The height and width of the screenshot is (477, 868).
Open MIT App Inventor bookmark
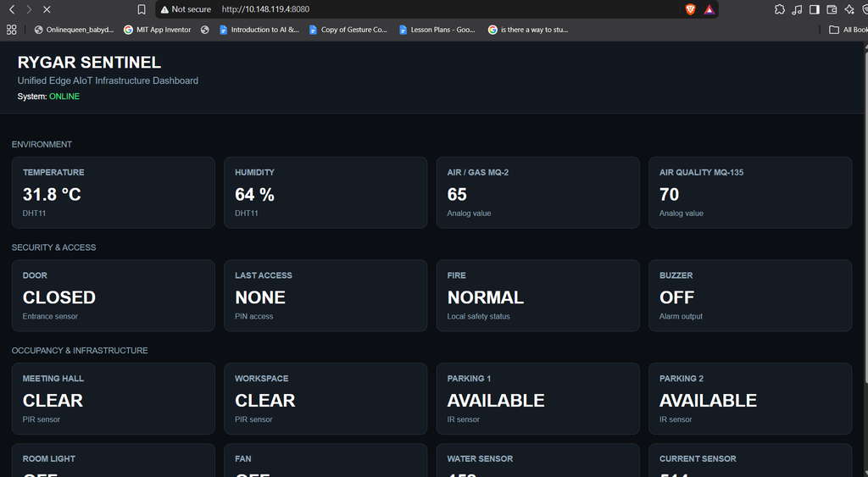(x=158, y=30)
